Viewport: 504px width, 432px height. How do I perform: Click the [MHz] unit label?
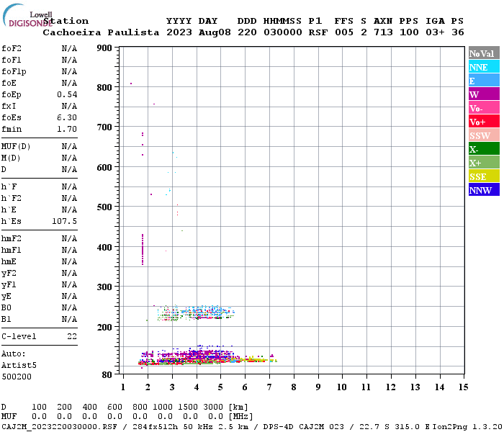pos(240,417)
